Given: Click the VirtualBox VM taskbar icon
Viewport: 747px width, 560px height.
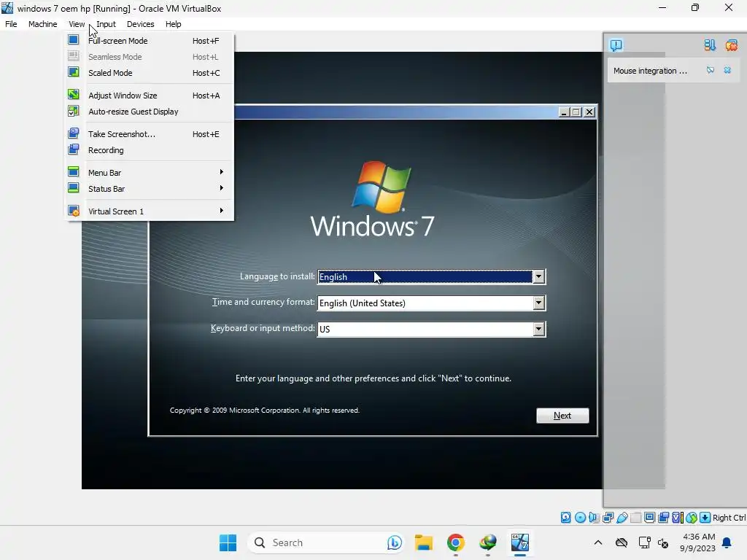Looking at the screenshot, I should [x=519, y=542].
